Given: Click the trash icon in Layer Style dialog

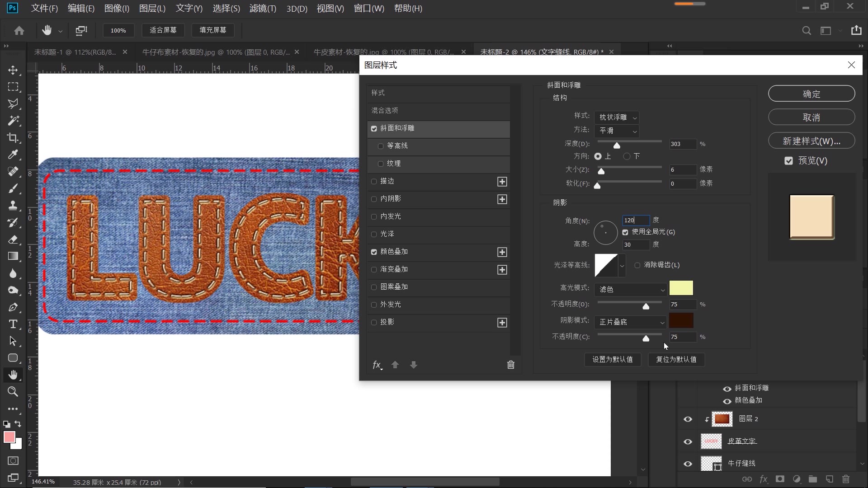Looking at the screenshot, I should tap(510, 365).
